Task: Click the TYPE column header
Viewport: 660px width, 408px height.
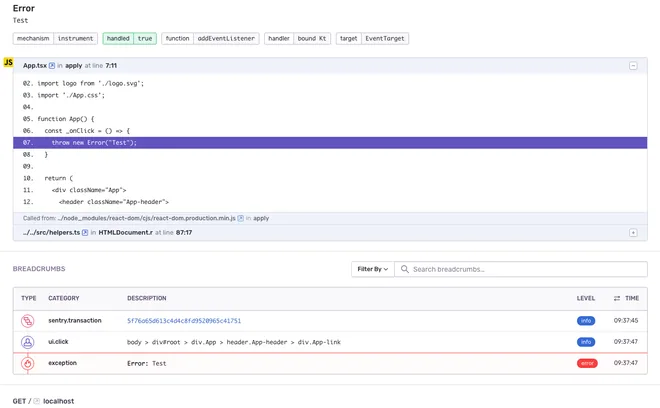Action: coord(29,298)
